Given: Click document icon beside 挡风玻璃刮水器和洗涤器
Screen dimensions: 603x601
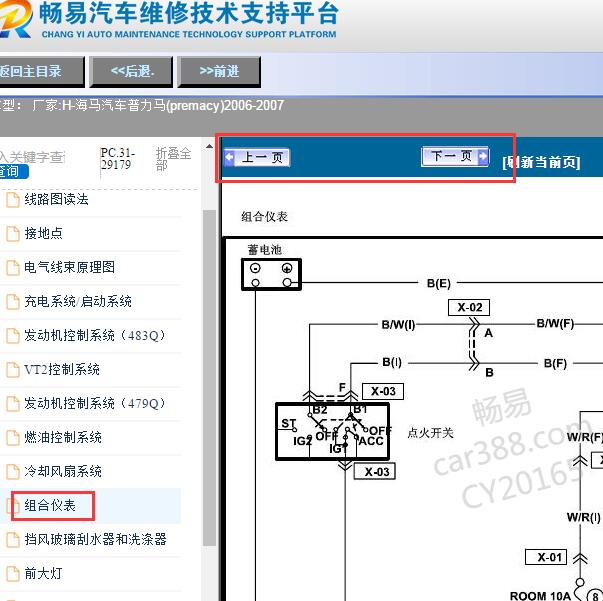Looking at the screenshot, I should point(13,540).
